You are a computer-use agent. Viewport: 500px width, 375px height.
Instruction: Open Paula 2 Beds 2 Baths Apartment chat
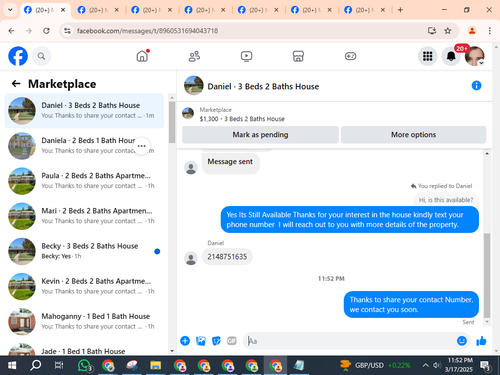(84, 181)
